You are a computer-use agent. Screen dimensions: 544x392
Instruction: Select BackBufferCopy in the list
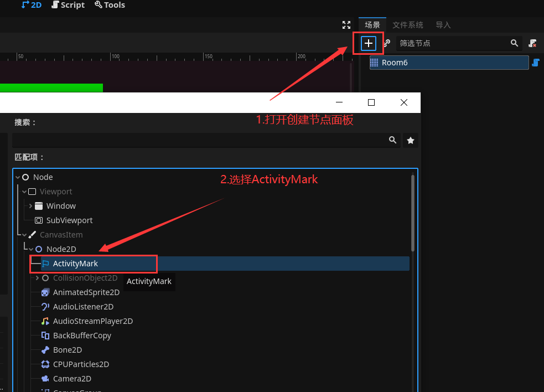tap(82, 336)
